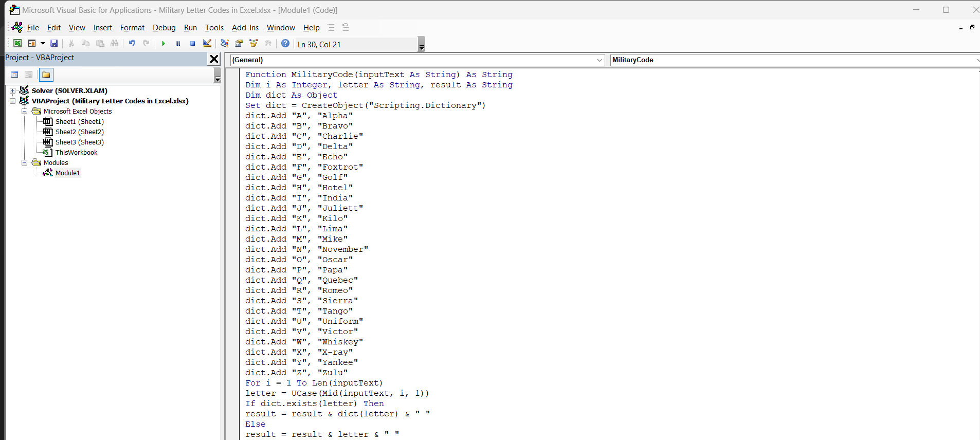Screen dimensions: 980x440
Task: Open Visual Basic Help question icon
Action: 285,44
